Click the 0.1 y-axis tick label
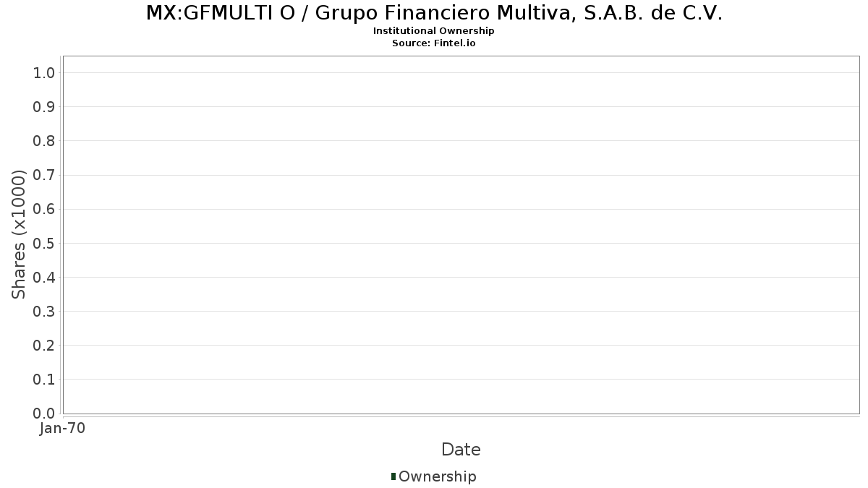Viewport: 868px width, 488px height. (44, 379)
